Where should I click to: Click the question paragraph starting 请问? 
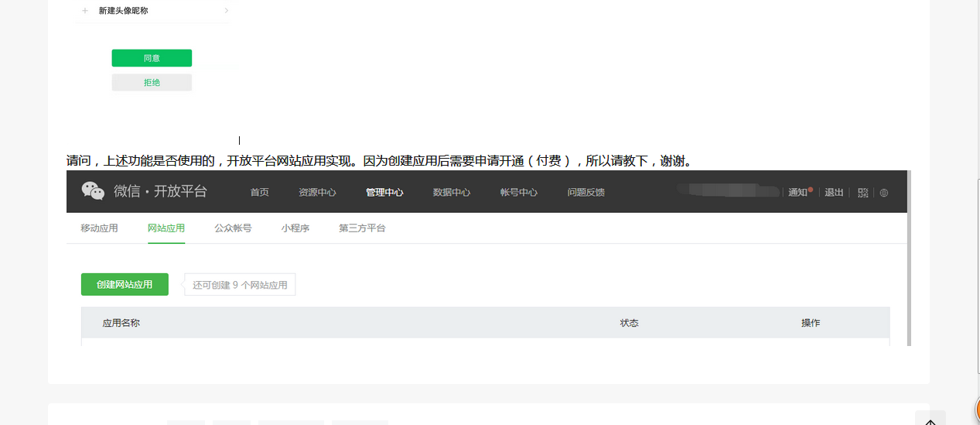pyautogui.click(x=379, y=161)
